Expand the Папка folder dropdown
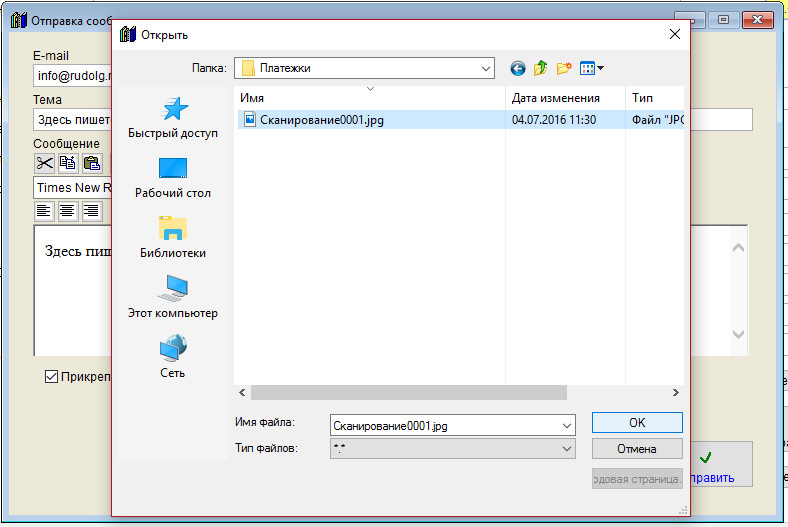This screenshot has width=788, height=527. tap(485, 68)
